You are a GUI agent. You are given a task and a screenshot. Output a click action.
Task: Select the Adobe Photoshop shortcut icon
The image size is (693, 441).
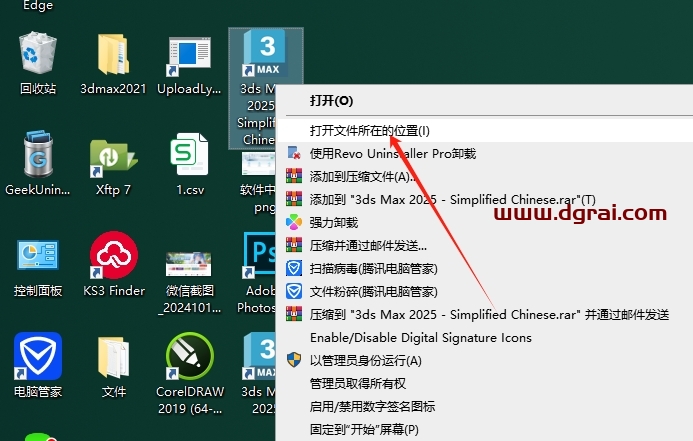[x=258, y=273]
